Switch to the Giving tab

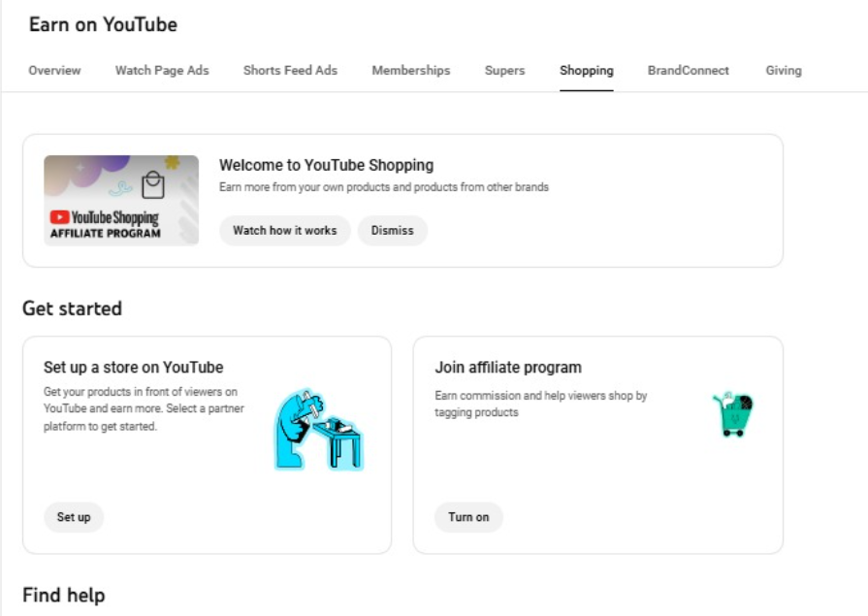(784, 71)
